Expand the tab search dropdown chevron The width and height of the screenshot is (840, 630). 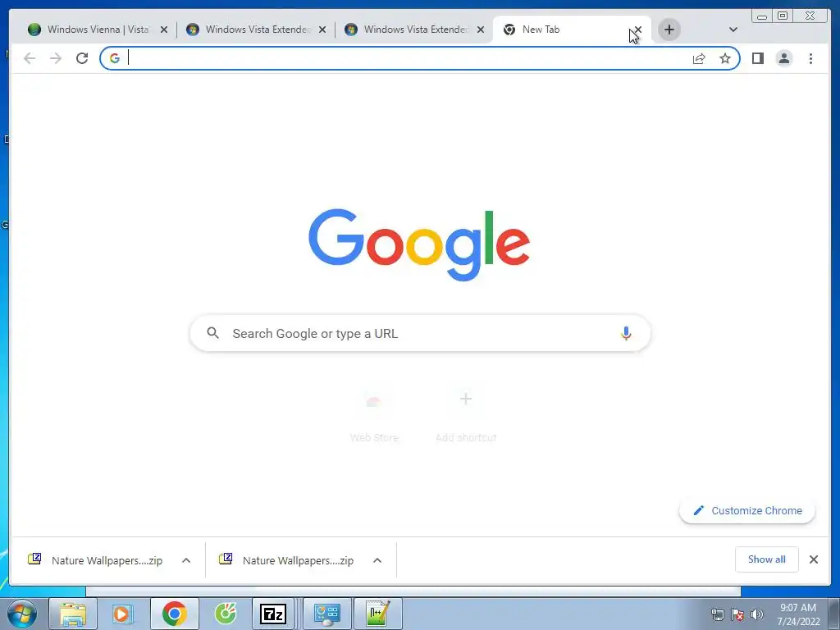(x=733, y=30)
